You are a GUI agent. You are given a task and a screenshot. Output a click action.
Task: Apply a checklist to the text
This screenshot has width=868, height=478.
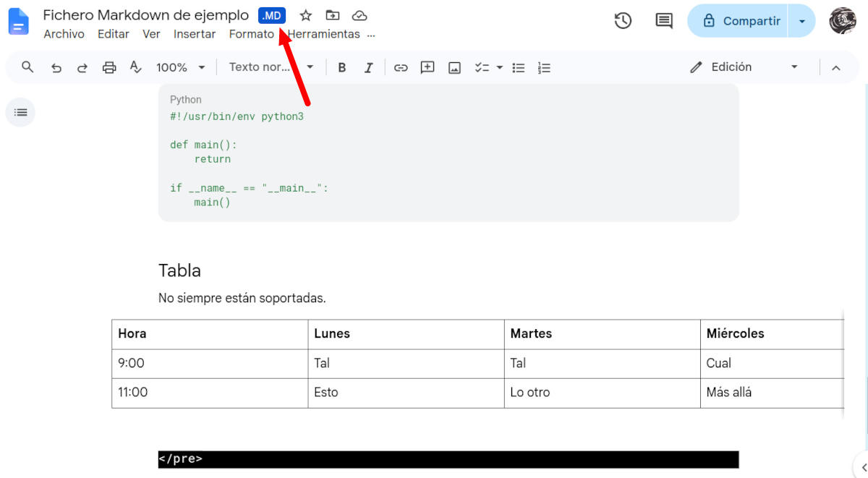482,67
